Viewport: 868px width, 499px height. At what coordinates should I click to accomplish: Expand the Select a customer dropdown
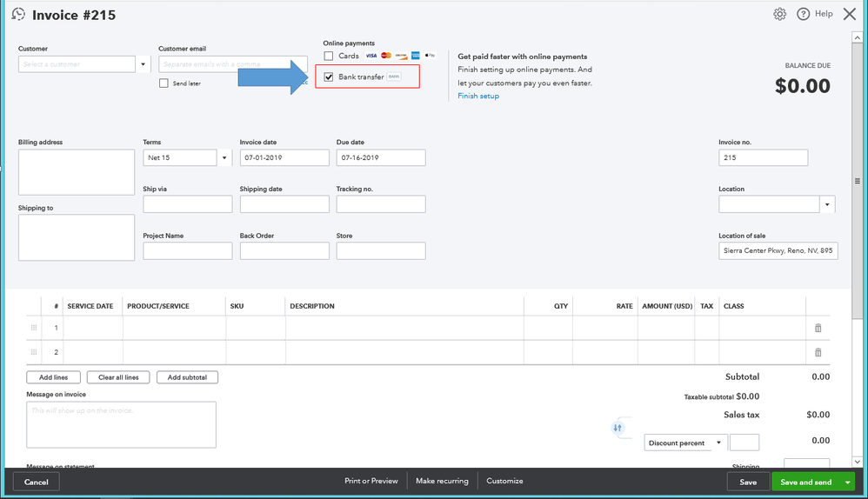pos(143,64)
